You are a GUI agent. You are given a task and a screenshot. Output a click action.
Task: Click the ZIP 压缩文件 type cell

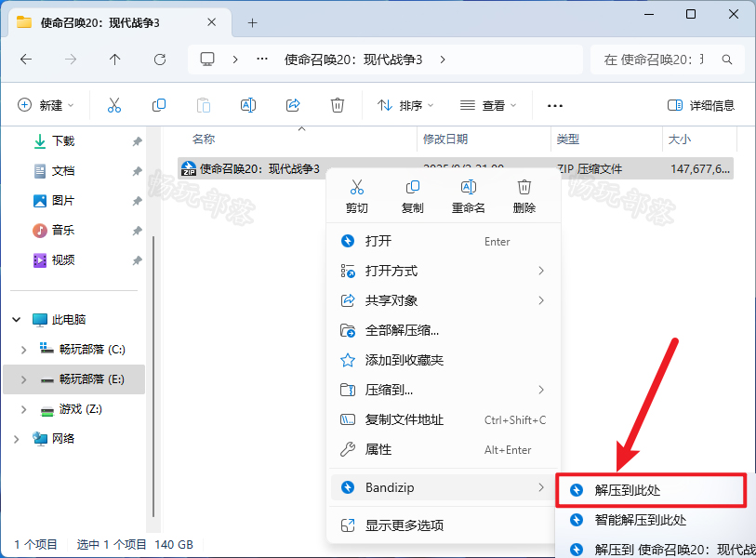tap(590, 169)
